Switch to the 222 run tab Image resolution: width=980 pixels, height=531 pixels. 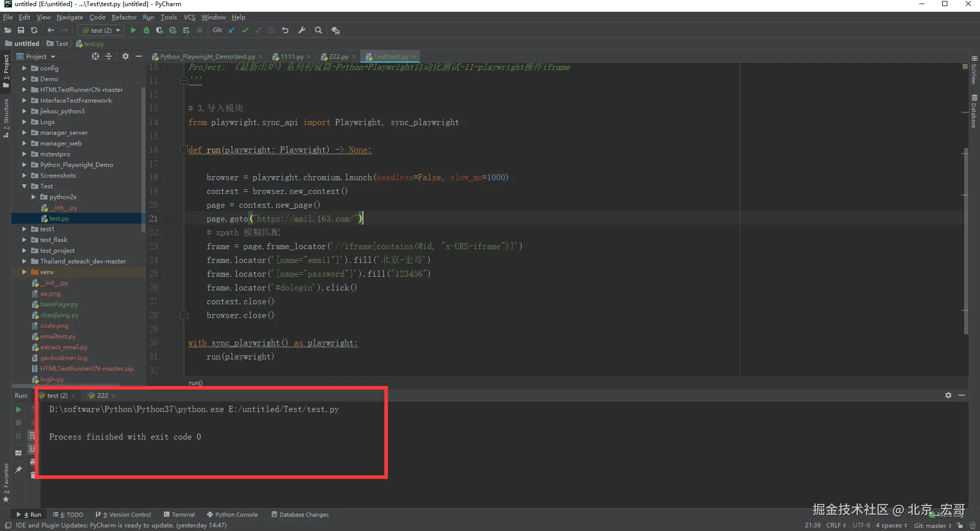(x=103, y=396)
